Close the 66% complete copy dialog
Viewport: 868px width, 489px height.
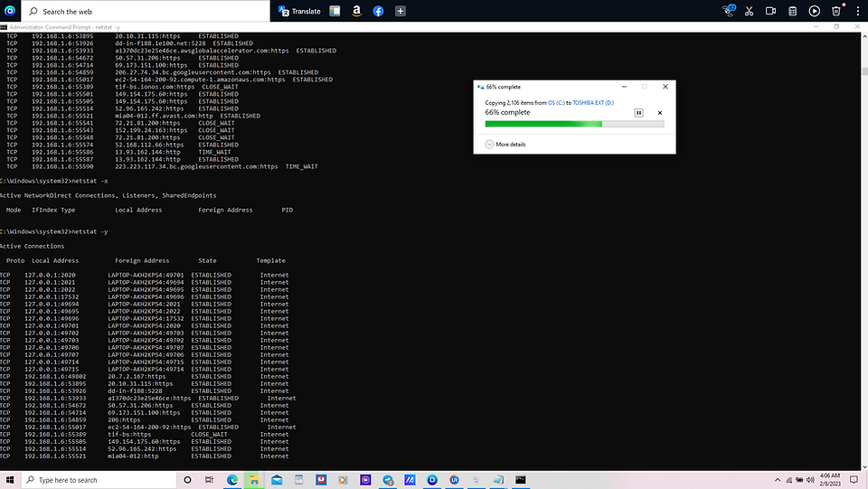pos(665,87)
